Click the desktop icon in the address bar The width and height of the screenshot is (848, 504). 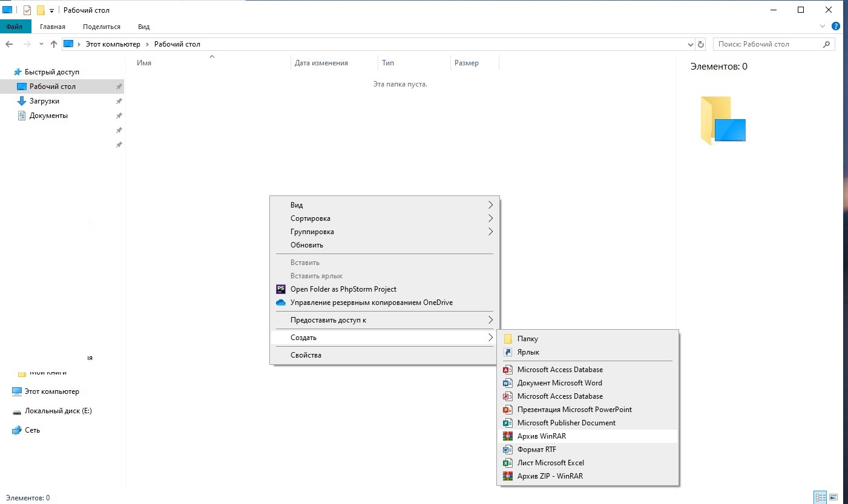coord(68,44)
